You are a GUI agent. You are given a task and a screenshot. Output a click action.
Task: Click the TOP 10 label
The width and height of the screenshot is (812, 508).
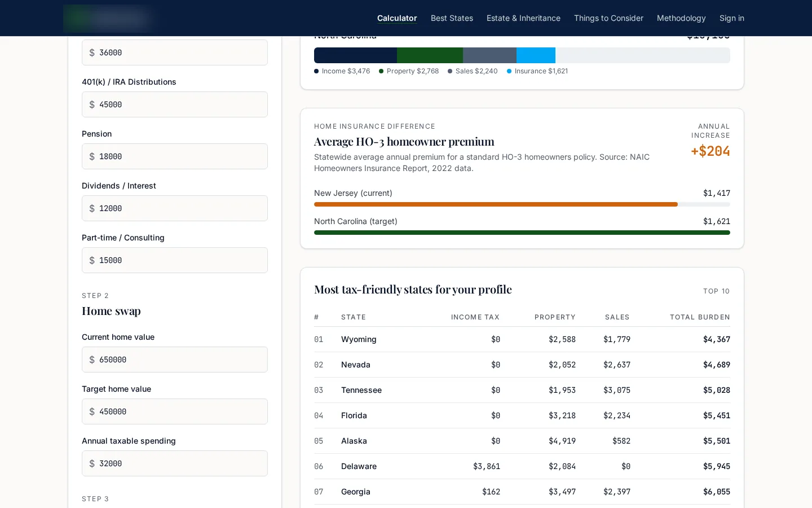pyautogui.click(x=716, y=291)
